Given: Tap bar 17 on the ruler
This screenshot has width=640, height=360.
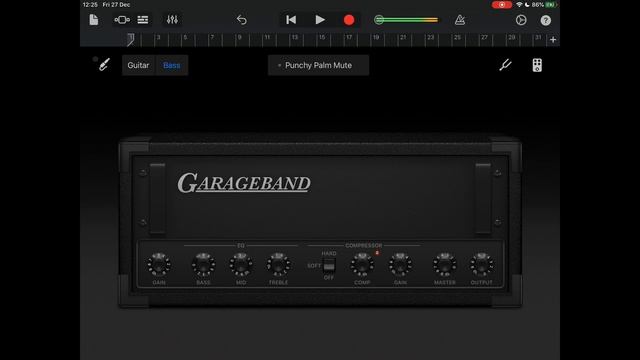Looking at the screenshot, I should point(349,38).
